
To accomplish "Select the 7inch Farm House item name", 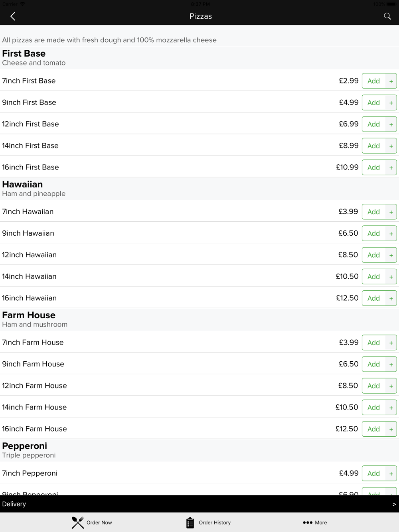I will pyautogui.click(x=33, y=343).
